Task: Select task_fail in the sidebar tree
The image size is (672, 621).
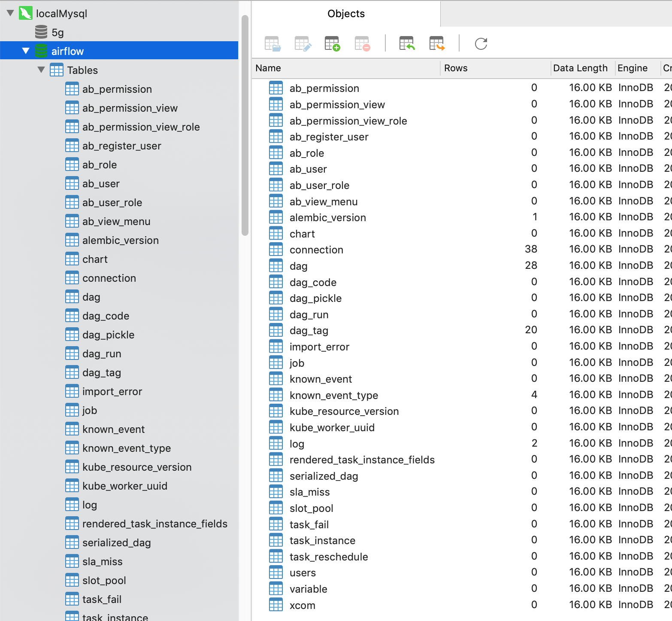Action: [x=102, y=599]
